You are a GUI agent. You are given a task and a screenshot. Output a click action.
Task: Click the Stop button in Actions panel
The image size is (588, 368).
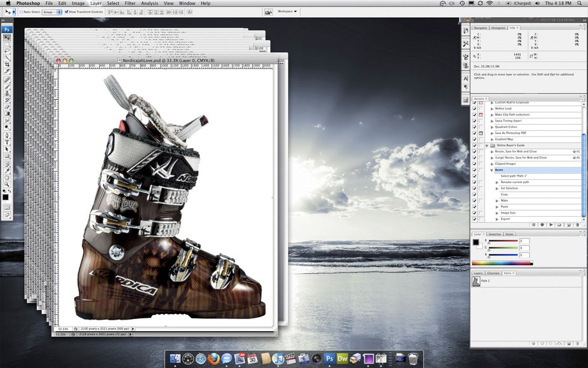pyautogui.click(x=533, y=225)
